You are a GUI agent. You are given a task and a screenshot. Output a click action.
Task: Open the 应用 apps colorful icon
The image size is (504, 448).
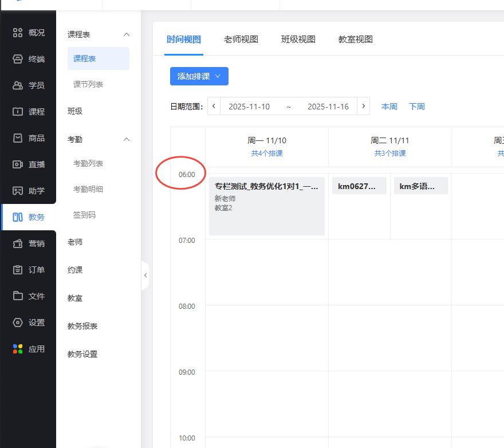(x=18, y=349)
